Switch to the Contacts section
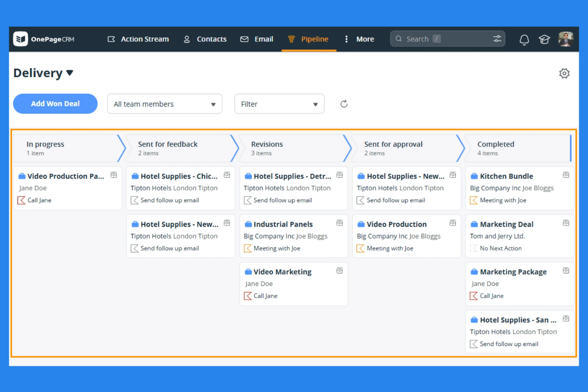Viewport: 588px width, 392px height. (x=205, y=39)
